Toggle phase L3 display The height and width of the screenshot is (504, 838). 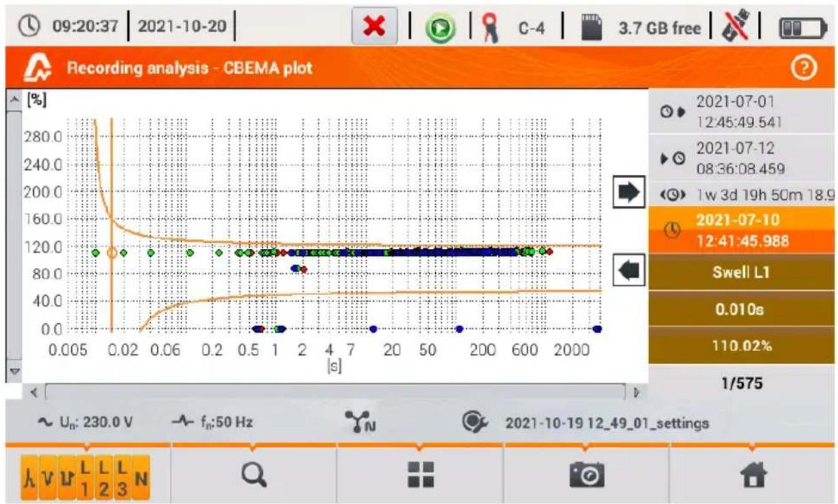pos(122,478)
